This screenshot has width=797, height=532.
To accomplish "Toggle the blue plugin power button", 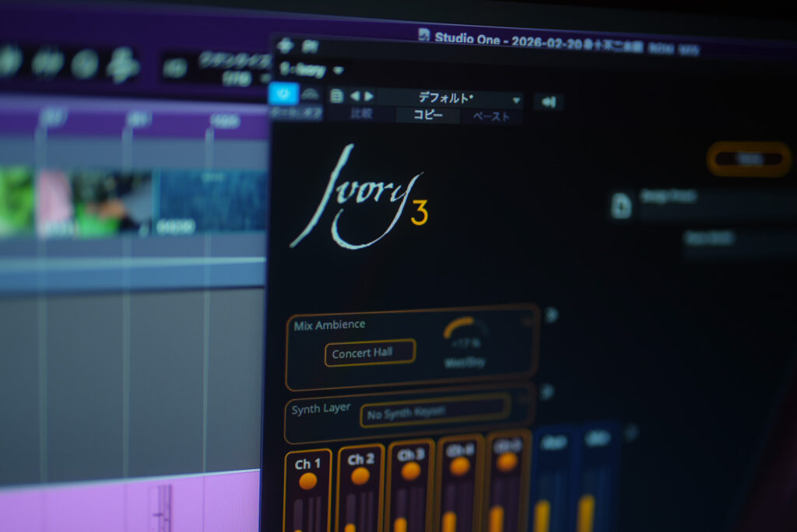I will (x=283, y=94).
